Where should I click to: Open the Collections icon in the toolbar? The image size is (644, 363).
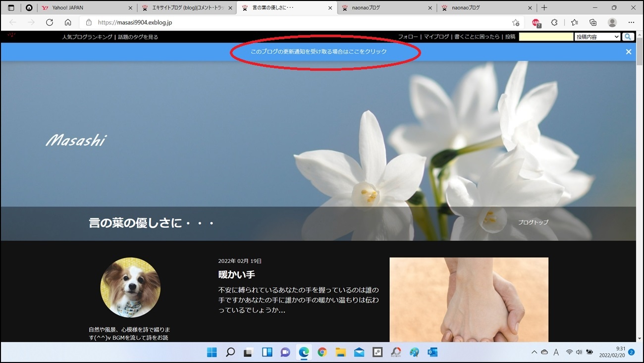593,22
